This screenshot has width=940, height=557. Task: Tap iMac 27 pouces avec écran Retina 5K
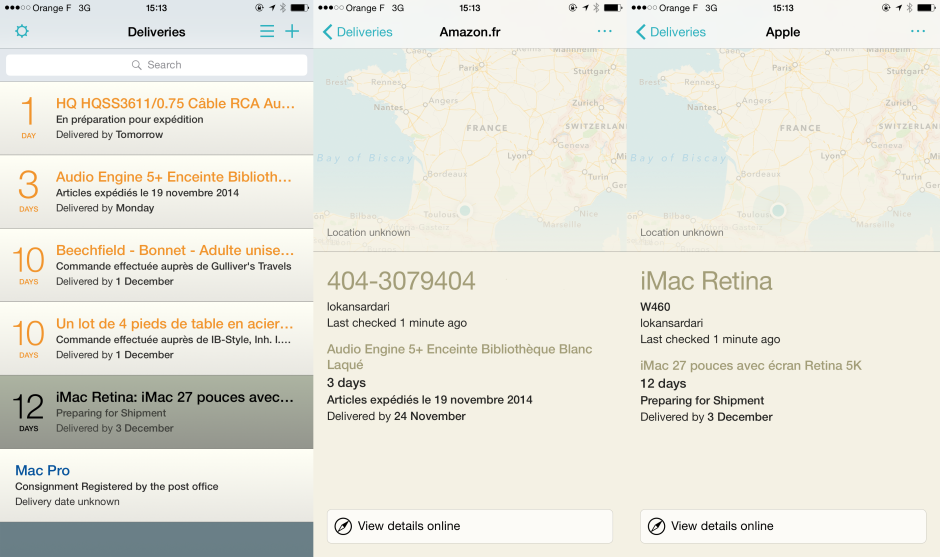[751, 366]
